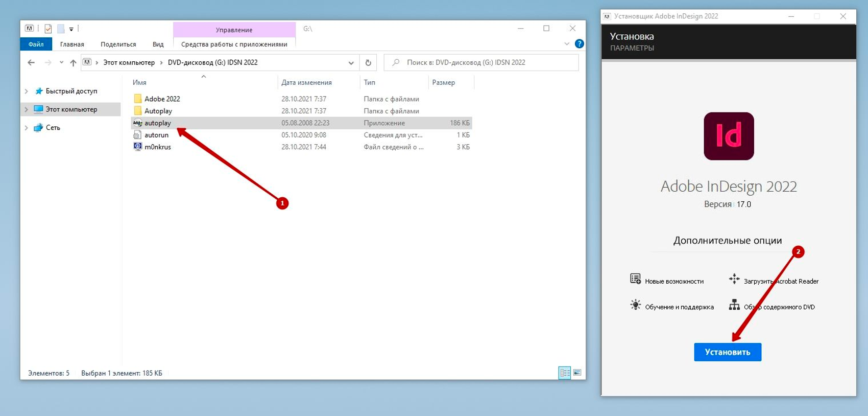Select the m0nkrus info file icon
Viewport: 868px width, 416px height.
click(137, 147)
